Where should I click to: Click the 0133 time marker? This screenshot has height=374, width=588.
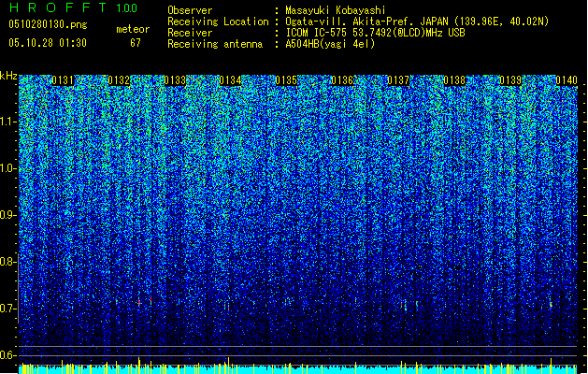(175, 80)
